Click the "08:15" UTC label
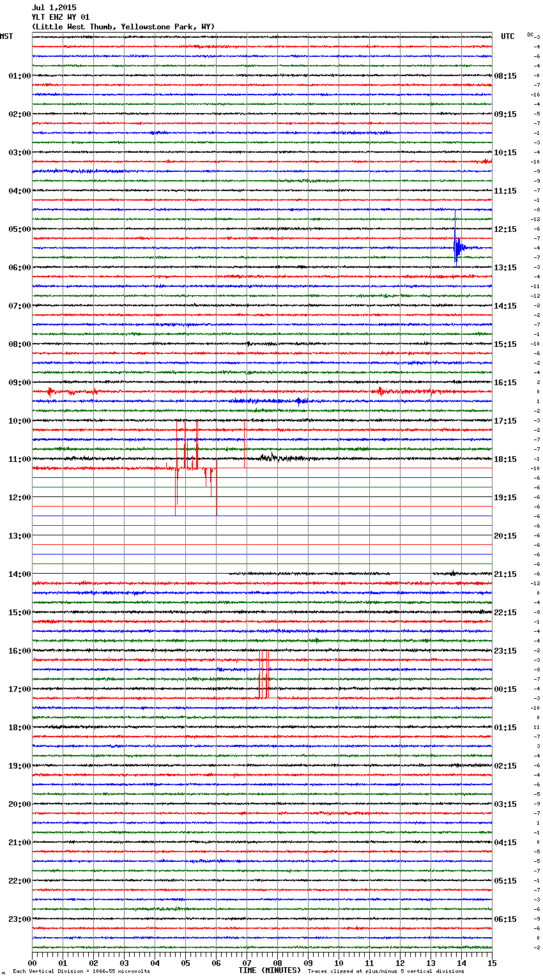Viewport: 543px width, 980px height. [505, 76]
